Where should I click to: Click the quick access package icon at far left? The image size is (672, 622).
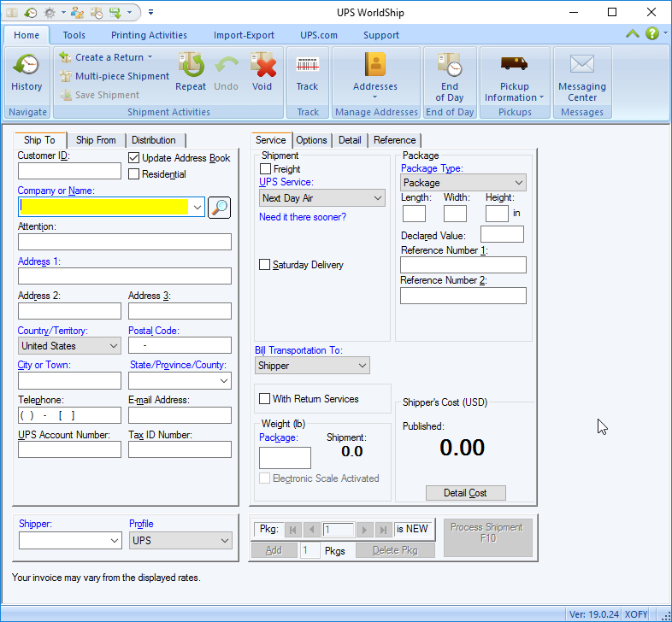12,13
